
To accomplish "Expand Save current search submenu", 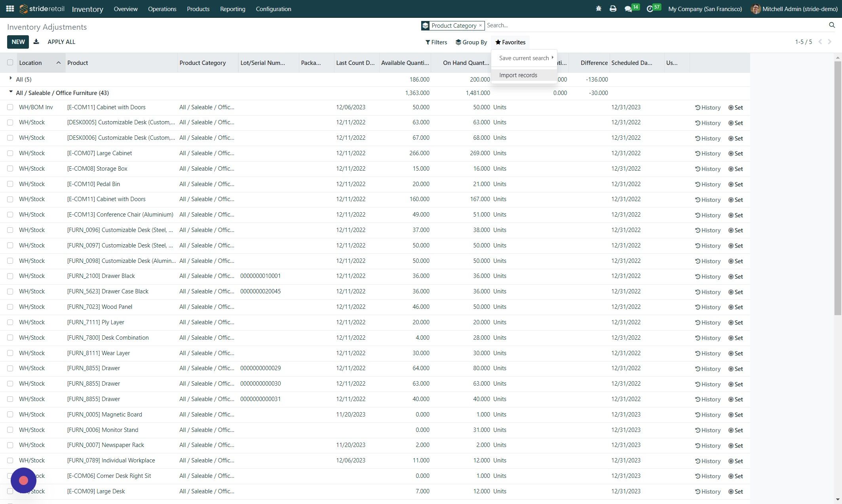I will click(x=524, y=58).
